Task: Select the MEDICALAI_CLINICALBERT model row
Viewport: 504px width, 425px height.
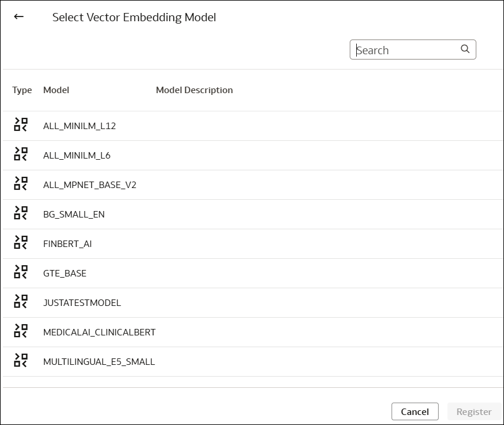Action: point(99,332)
